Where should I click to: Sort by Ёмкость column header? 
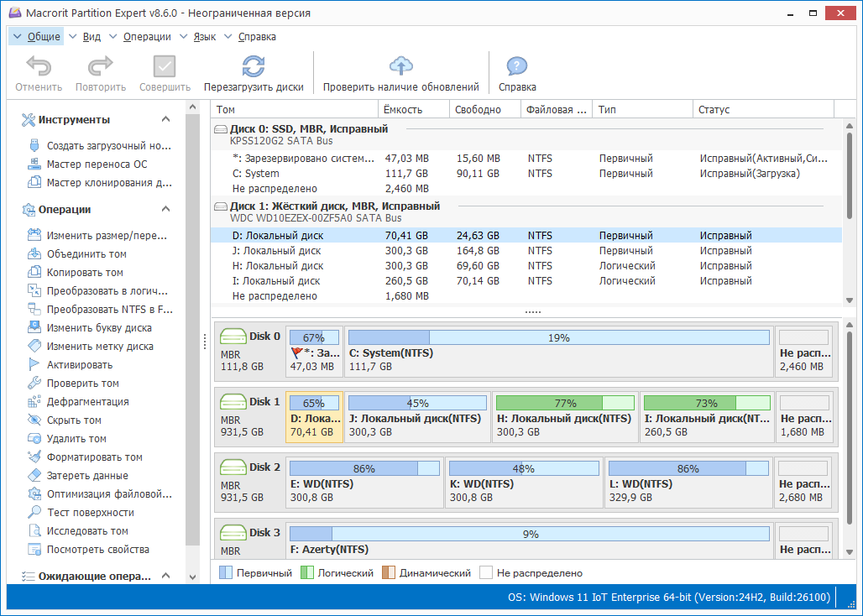(x=414, y=109)
